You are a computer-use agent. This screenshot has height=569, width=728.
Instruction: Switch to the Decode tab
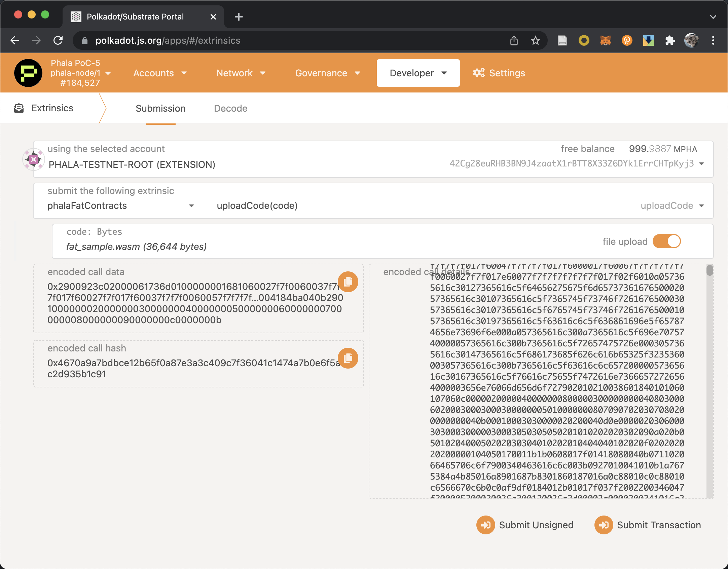pyautogui.click(x=230, y=108)
